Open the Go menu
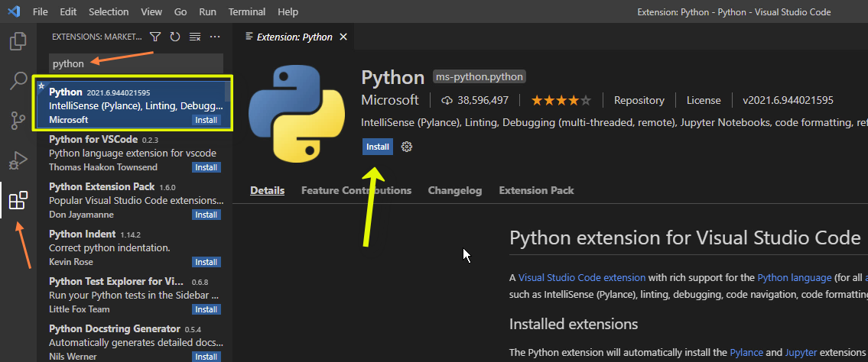 180,11
